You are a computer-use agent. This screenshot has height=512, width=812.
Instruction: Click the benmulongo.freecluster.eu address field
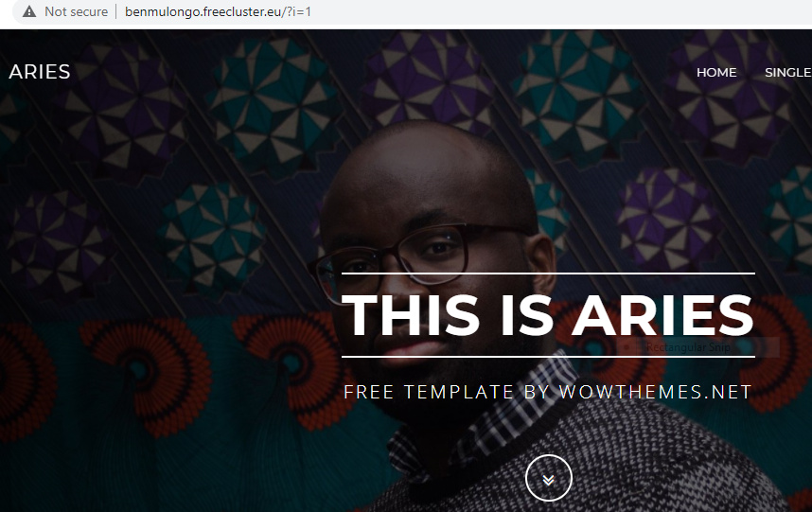click(x=218, y=11)
